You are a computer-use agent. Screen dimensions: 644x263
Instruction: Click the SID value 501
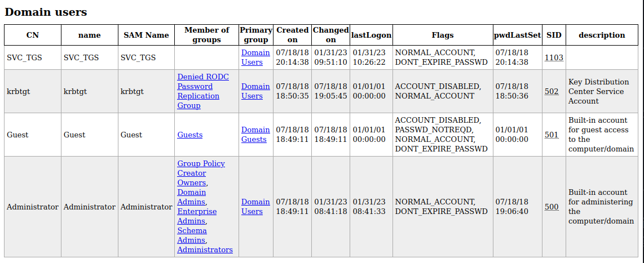552,135
